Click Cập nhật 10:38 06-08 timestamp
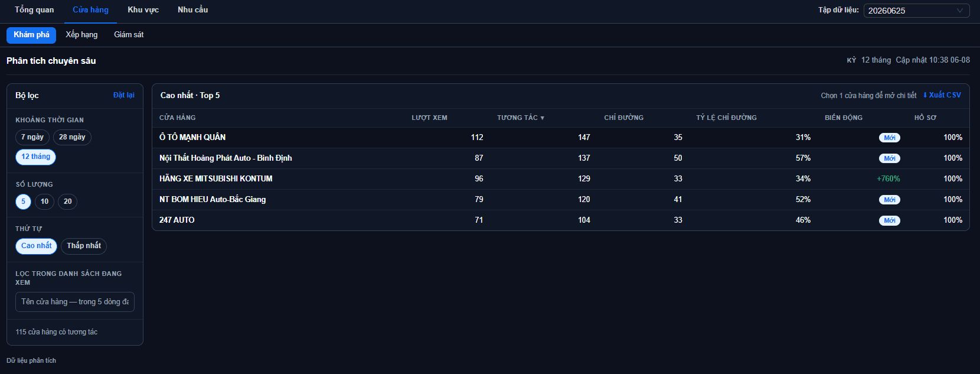980x374 pixels. 933,60
